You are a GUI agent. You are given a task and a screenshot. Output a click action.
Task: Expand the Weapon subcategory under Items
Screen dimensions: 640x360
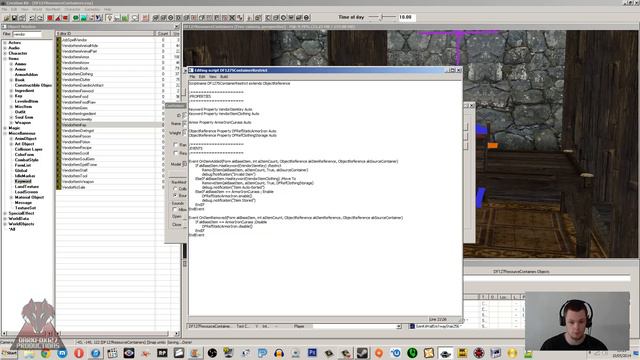pos(11,122)
